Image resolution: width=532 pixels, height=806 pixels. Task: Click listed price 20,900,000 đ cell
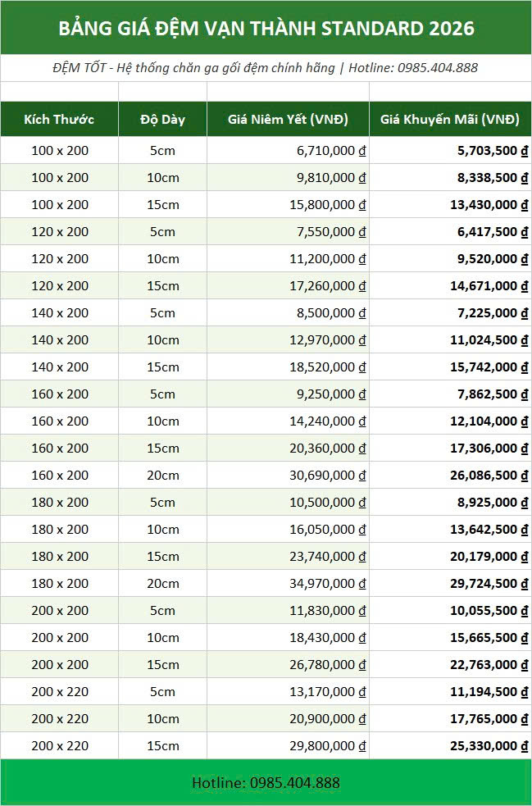pos(288,718)
